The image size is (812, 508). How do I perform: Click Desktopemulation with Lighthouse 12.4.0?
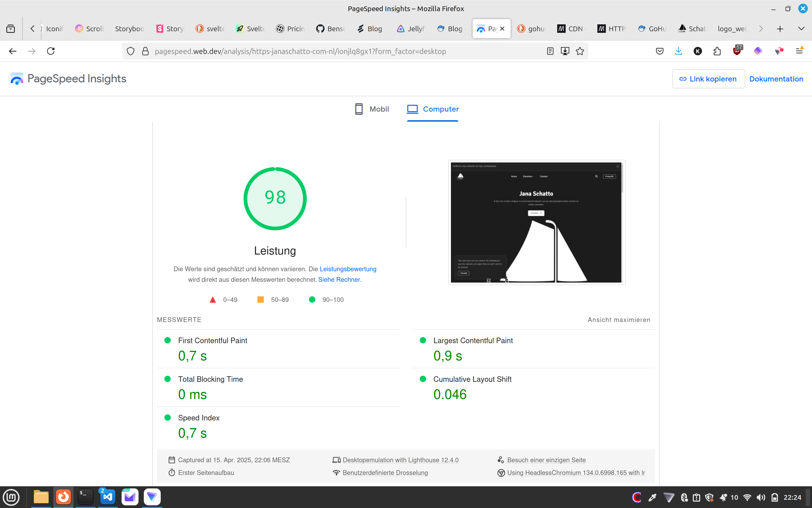point(400,460)
